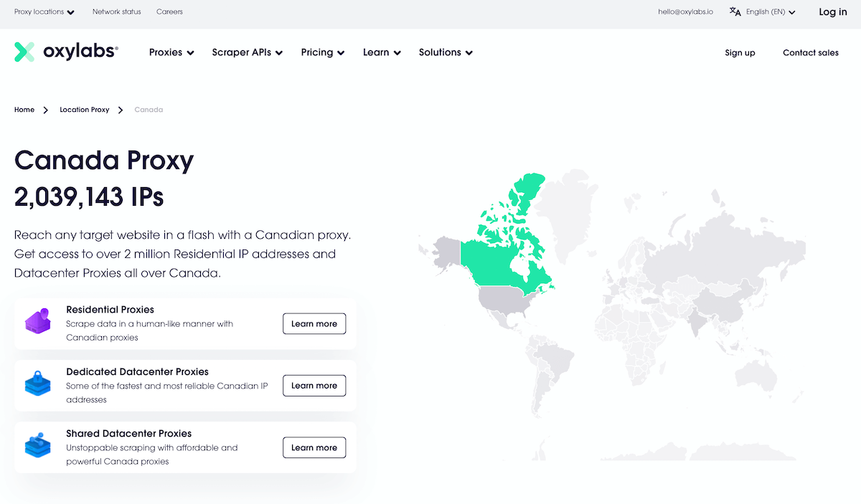Click Learn more for Dedicated Datacenter Proxies
Image resolution: width=861 pixels, height=504 pixels.
[314, 385]
